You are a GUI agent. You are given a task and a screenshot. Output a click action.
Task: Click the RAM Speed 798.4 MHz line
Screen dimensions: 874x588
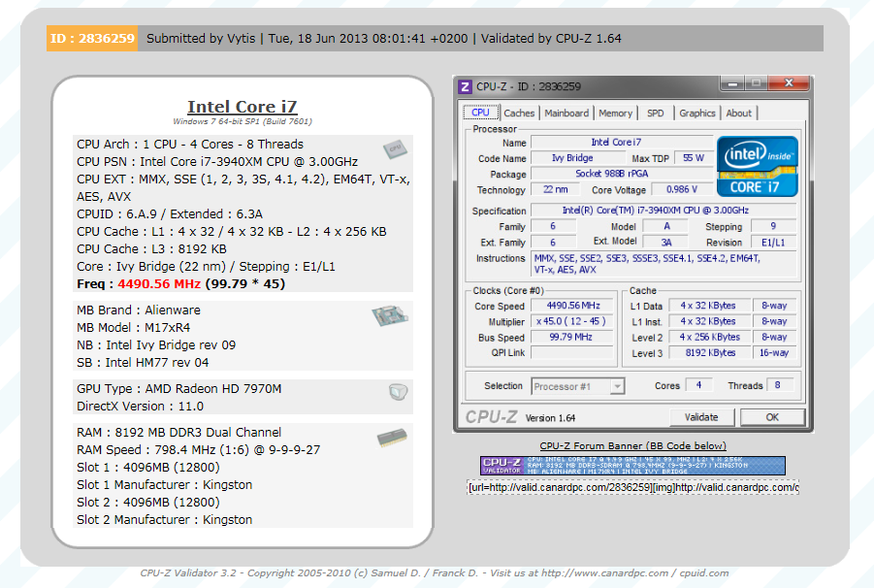click(199, 449)
